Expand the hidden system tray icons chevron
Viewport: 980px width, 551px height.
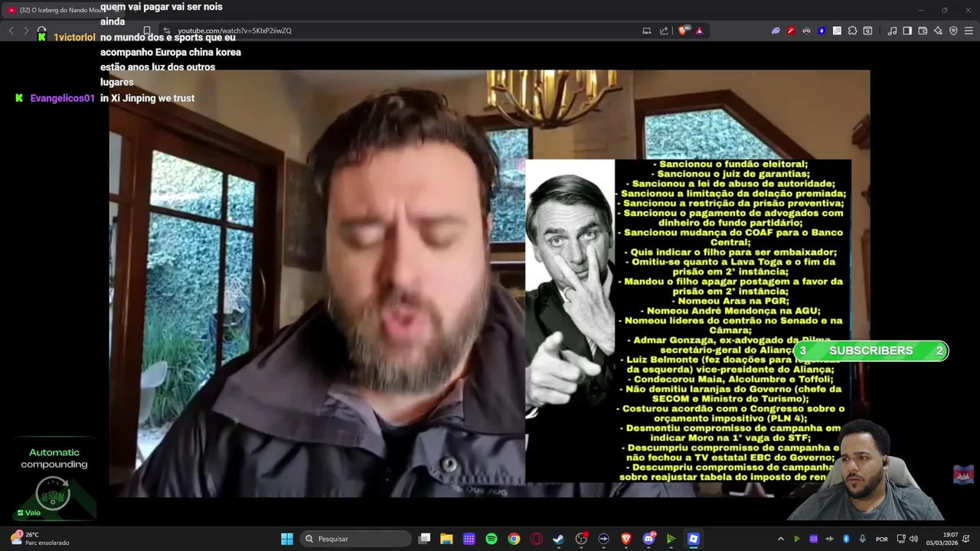click(780, 539)
